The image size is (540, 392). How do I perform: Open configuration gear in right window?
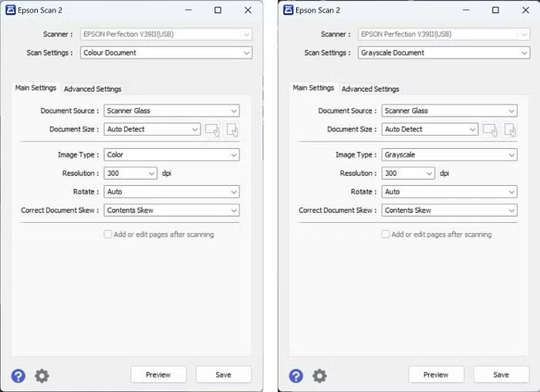(x=319, y=376)
